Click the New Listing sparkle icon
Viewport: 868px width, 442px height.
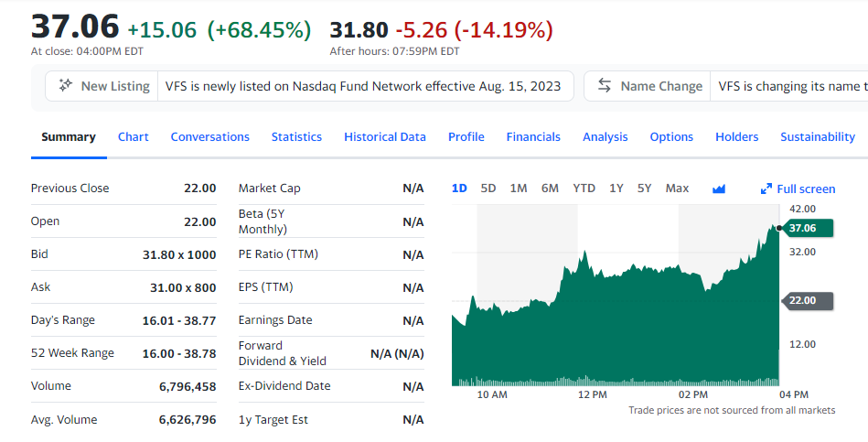click(x=65, y=86)
